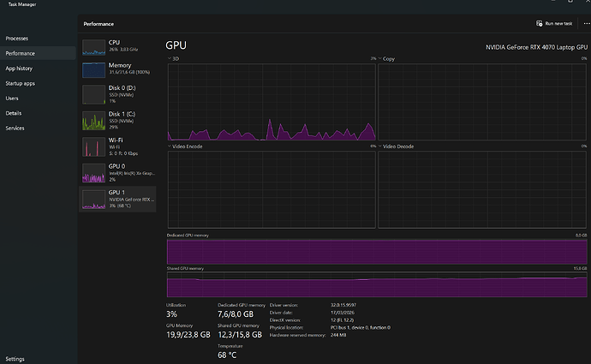
Task: Open Task Manager Settings
Action: coord(16,359)
